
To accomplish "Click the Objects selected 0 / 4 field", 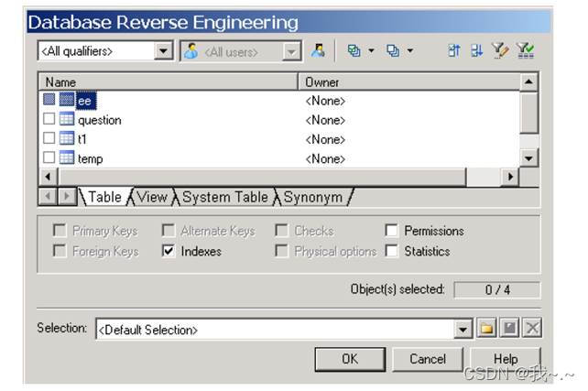I will pos(497,289).
